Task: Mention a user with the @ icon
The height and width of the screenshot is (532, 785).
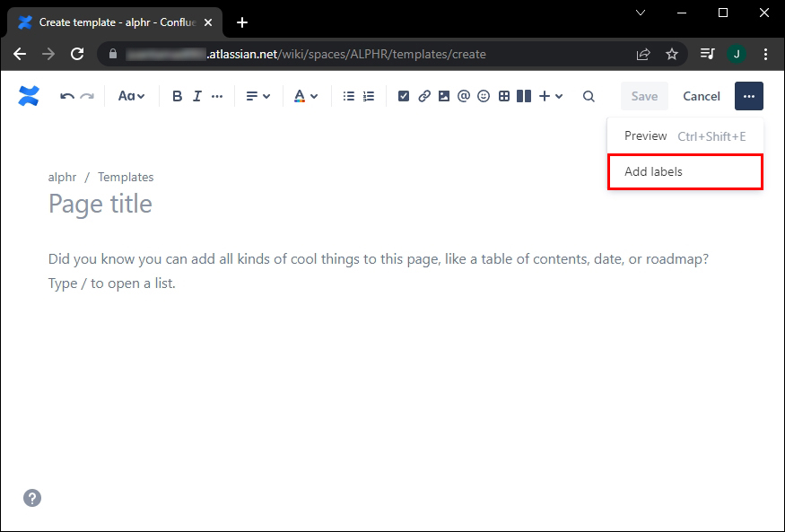Action: coord(464,96)
